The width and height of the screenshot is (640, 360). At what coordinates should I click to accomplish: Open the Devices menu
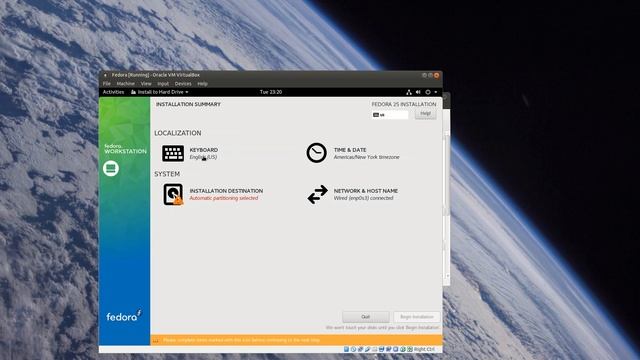pyautogui.click(x=183, y=84)
